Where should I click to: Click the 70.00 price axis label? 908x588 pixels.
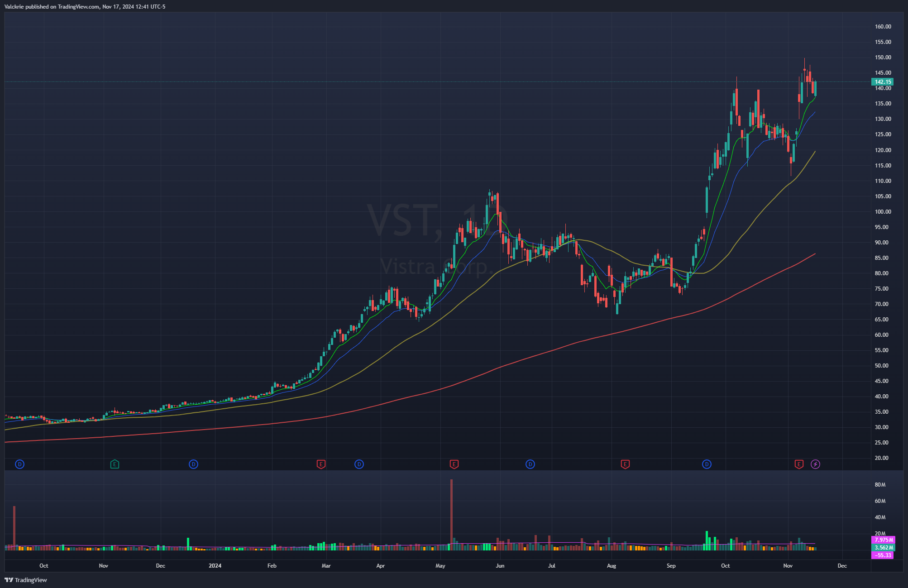tap(883, 304)
